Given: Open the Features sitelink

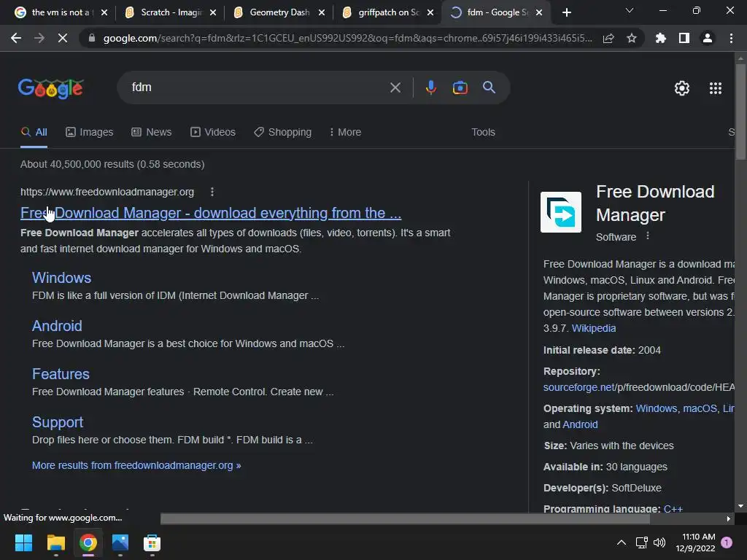Looking at the screenshot, I should click(x=61, y=374).
